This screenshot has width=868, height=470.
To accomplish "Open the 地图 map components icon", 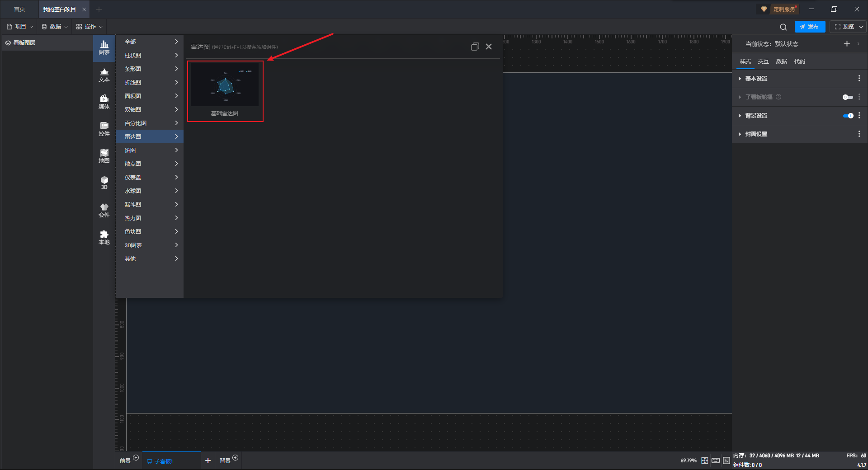I will [104, 156].
